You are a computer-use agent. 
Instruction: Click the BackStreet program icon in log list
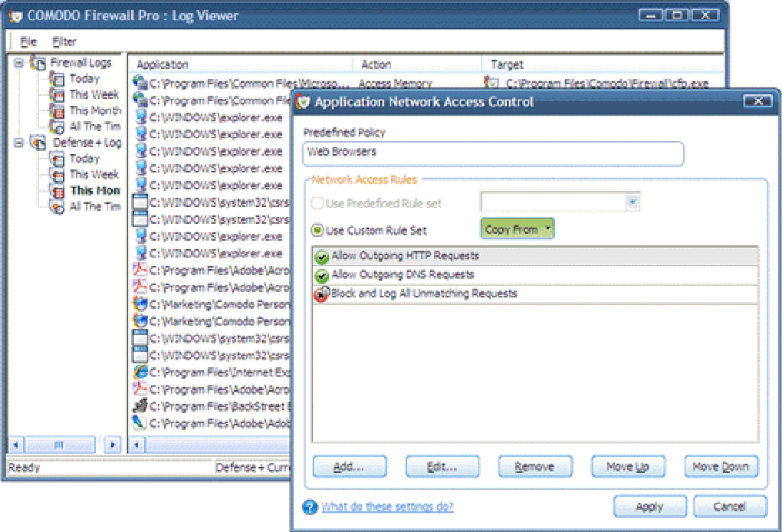tap(140, 406)
